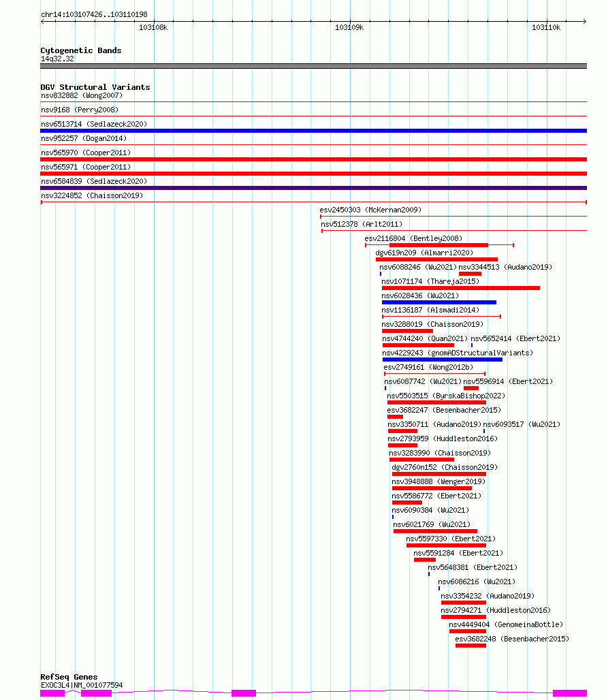Select the gray 14q32.32 cytoband bar
Screen dimensions: 606x700
pos(313,66)
